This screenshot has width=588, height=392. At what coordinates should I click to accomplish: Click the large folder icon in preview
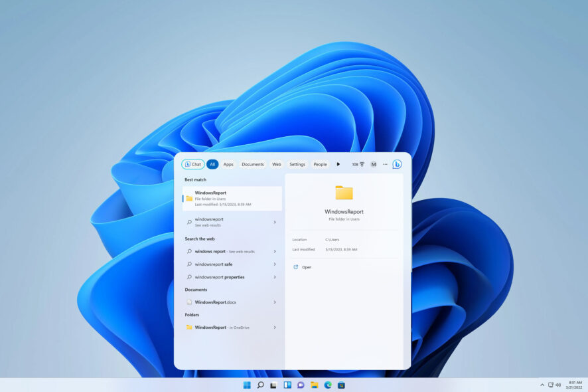pyautogui.click(x=344, y=192)
